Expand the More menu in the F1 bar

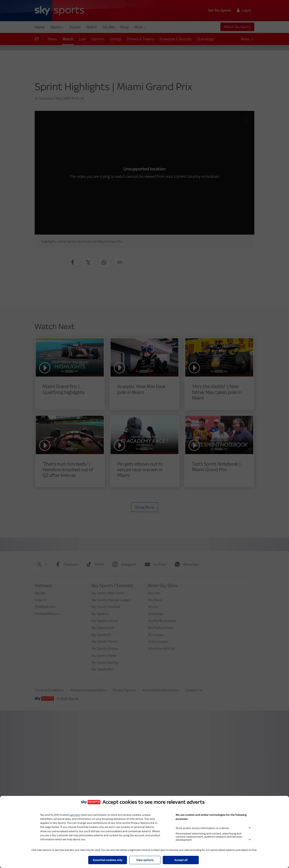tap(247, 39)
